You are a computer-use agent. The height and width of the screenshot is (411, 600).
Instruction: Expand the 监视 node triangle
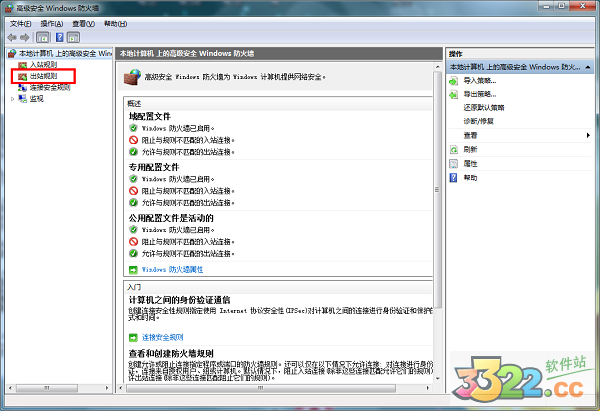pos(13,99)
